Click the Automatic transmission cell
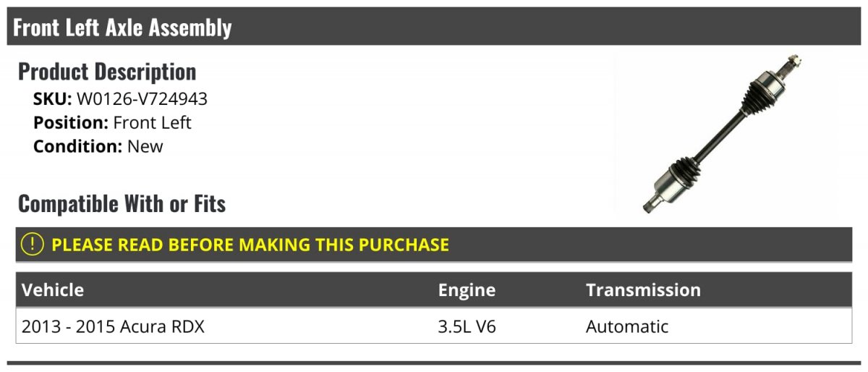868x372 pixels. [627, 326]
